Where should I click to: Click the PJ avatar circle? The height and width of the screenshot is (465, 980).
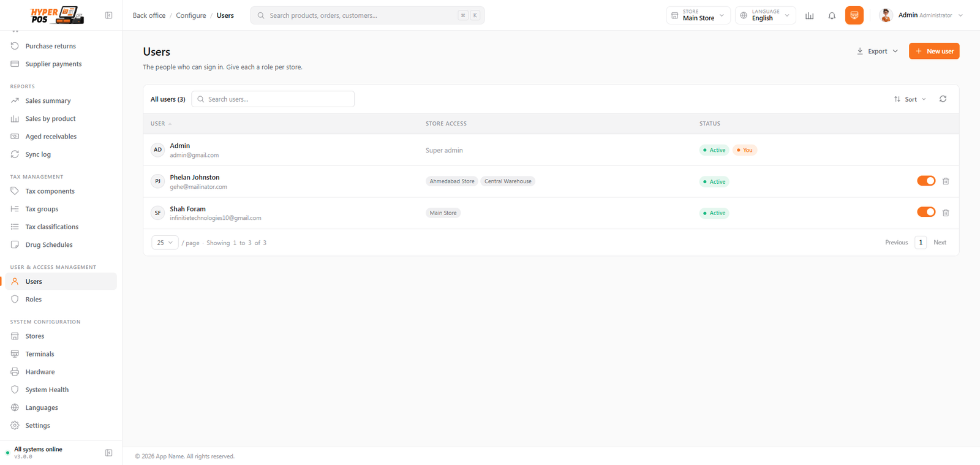click(x=157, y=181)
